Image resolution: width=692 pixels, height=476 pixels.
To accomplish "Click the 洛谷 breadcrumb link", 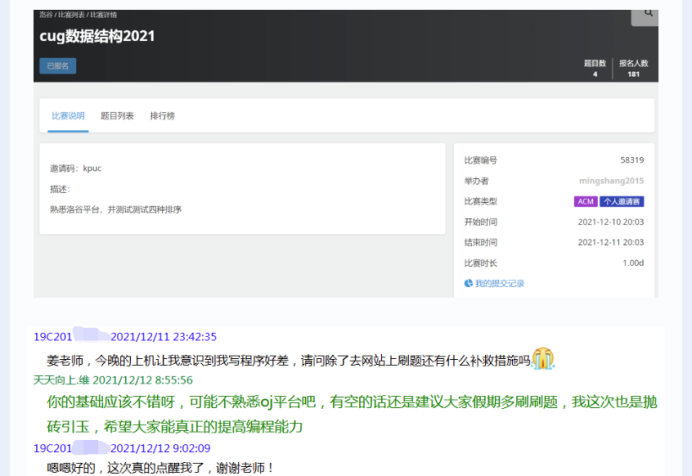I will coord(46,15).
